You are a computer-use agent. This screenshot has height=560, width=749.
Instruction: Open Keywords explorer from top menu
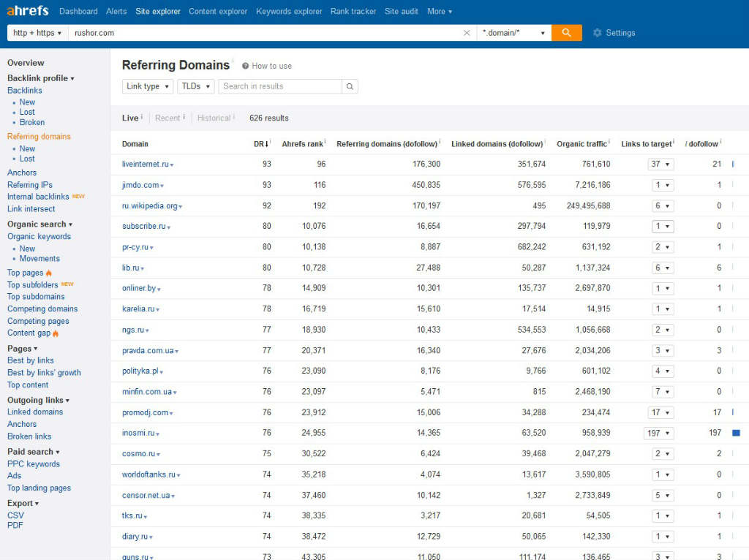click(289, 11)
